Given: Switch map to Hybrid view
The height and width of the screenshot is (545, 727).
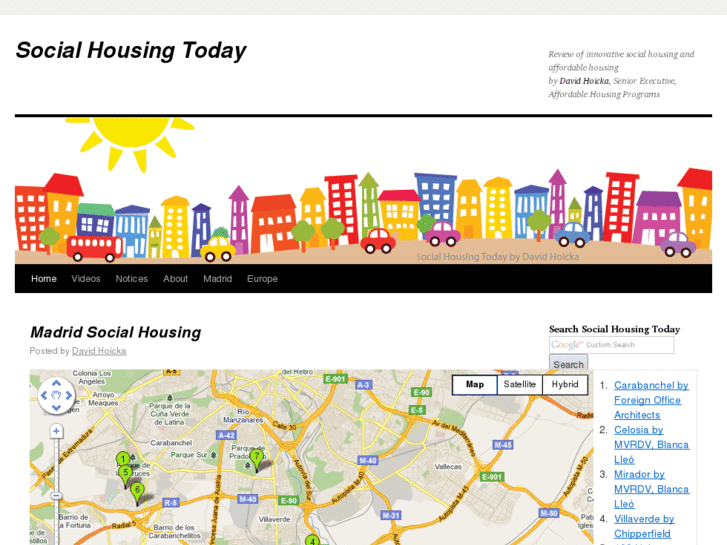Looking at the screenshot, I should (565, 385).
